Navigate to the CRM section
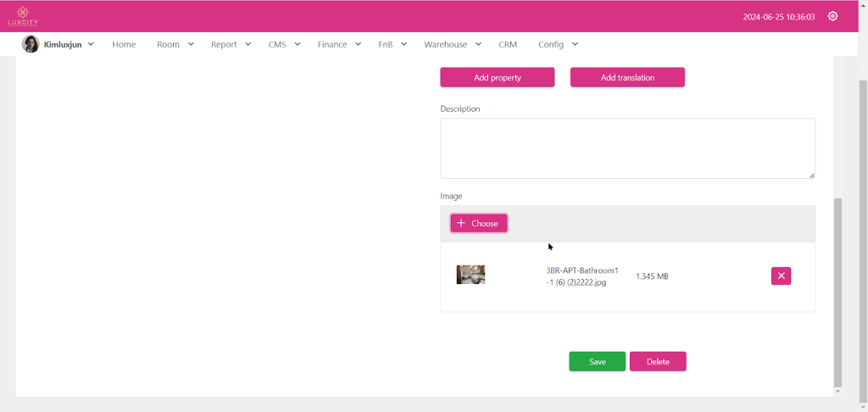 (x=508, y=44)
